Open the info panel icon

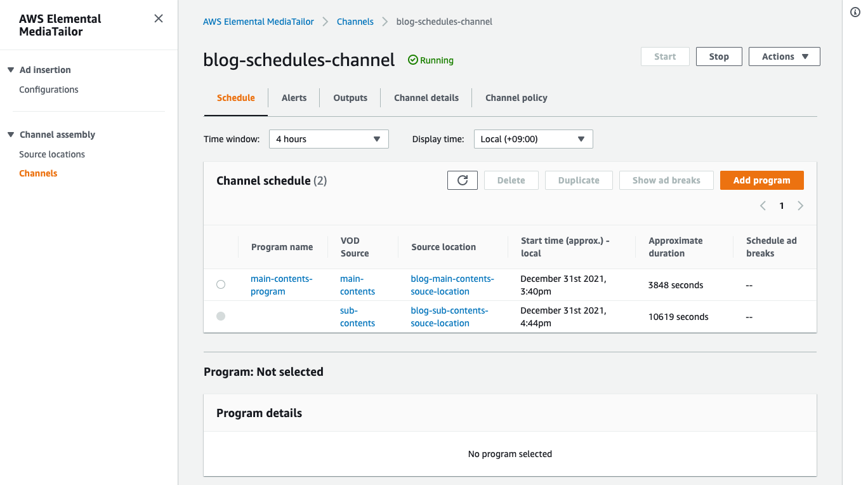coord(855,13)
